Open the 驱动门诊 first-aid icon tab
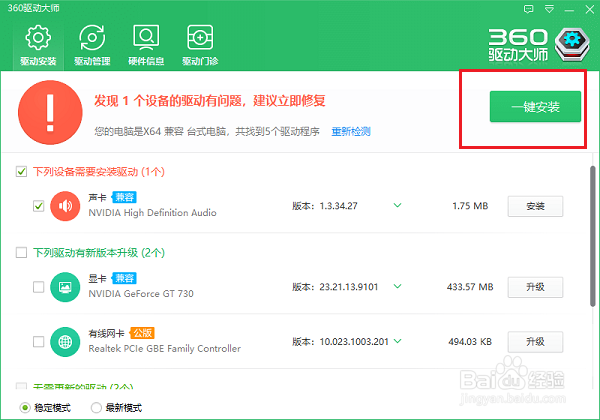The image size is (600, 420). (x=200, y=45)
